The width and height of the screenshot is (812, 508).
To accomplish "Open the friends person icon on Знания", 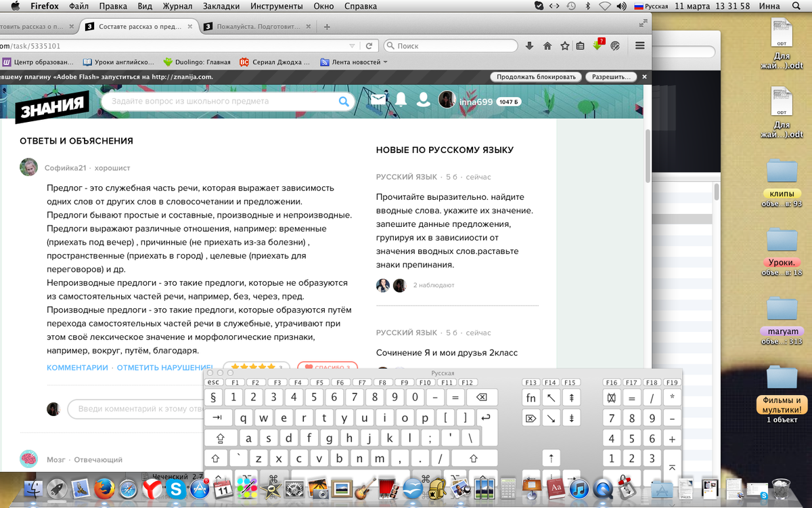I will click(424, 100).
